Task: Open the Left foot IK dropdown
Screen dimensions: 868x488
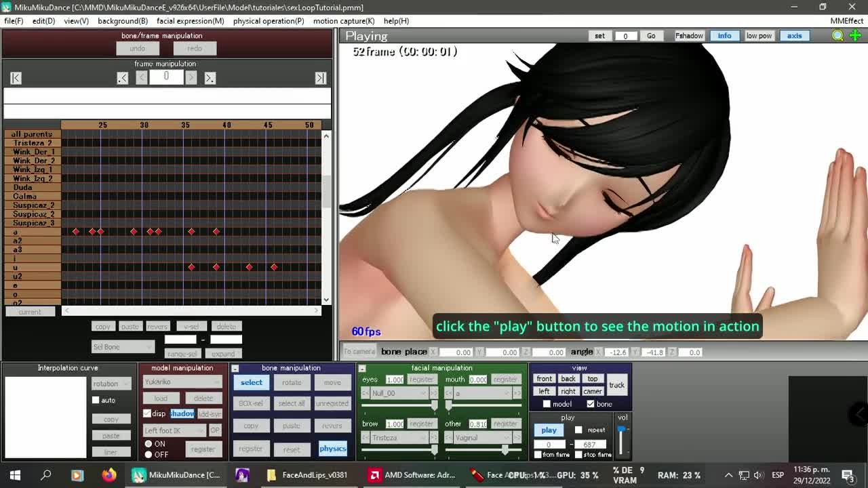Action: (x=174, y=430)
